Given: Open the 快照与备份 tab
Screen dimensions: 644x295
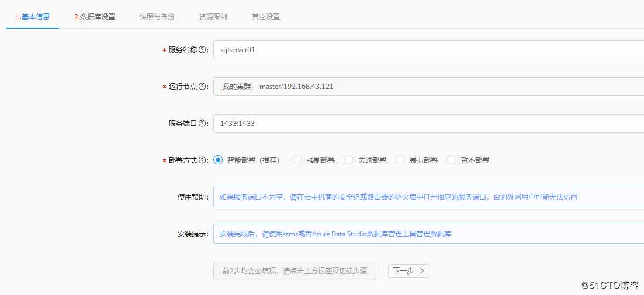Looking at the screenshot, I should [157, 17].
